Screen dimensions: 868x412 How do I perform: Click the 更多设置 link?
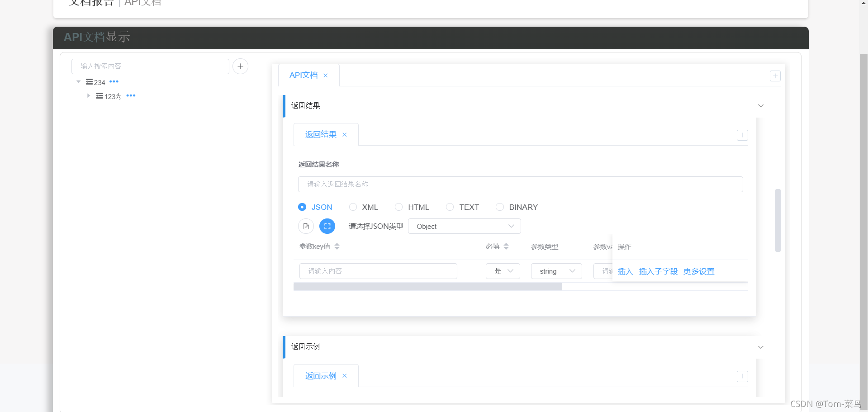pos(699,271)
